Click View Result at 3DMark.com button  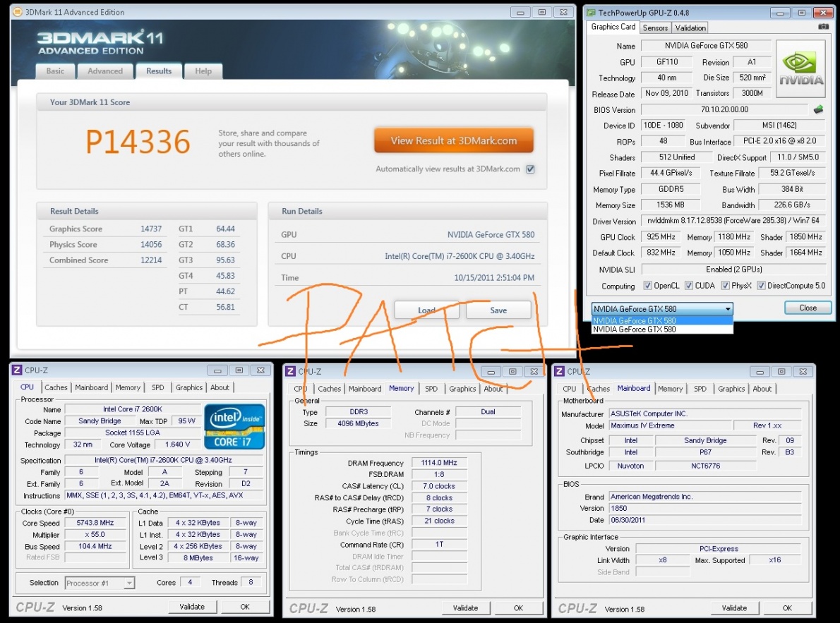tap(453, 140)
